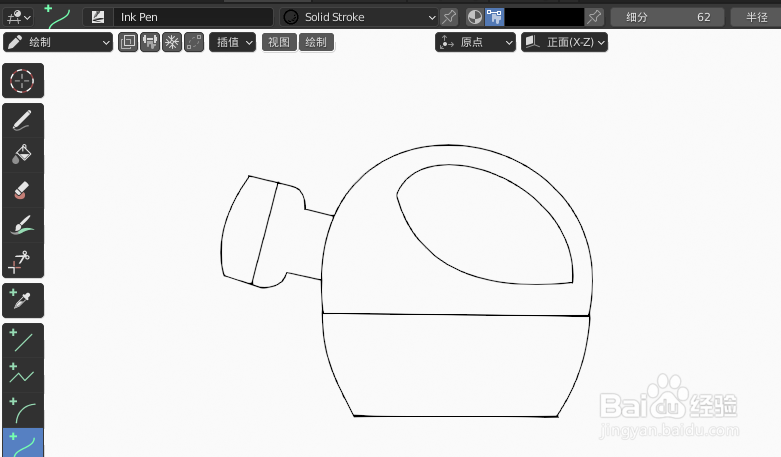Open the Solid Stroke material dropdown

coord(359,17)
